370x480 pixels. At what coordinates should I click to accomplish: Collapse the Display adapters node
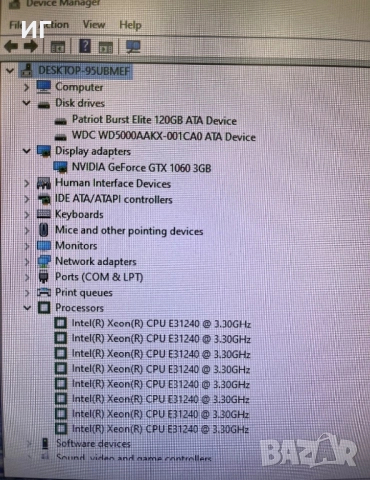click(26, 151)
